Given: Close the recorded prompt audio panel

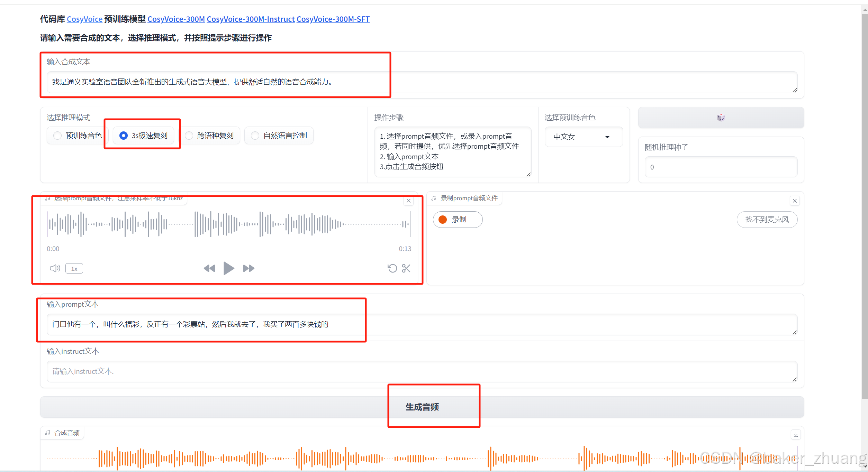Looking at the screenshot, I should coord(795,201).
